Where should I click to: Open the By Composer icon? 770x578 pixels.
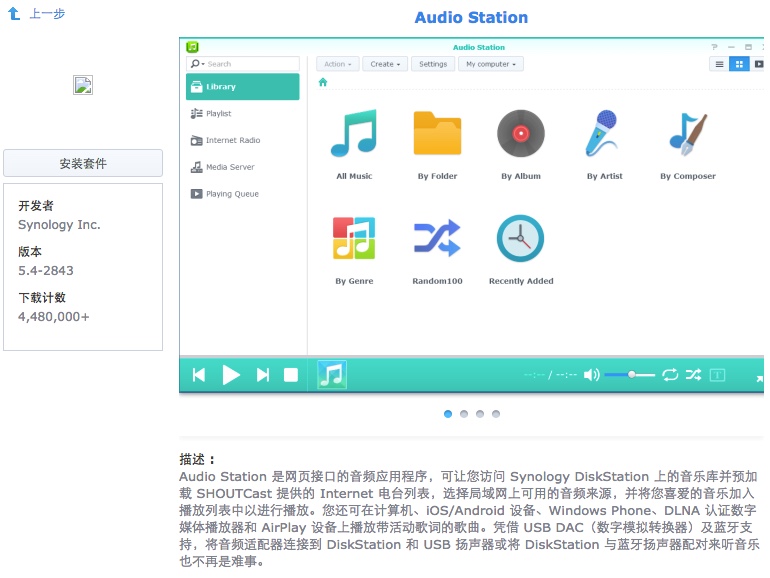[x=688, y=135]
